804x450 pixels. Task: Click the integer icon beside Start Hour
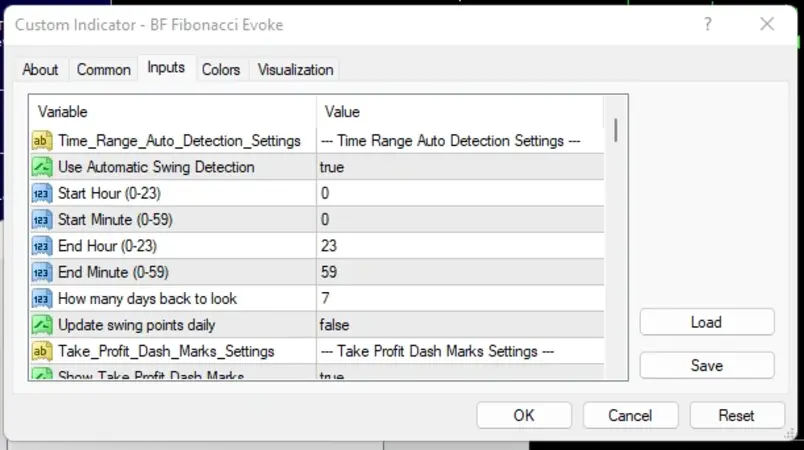coord(42,194)
